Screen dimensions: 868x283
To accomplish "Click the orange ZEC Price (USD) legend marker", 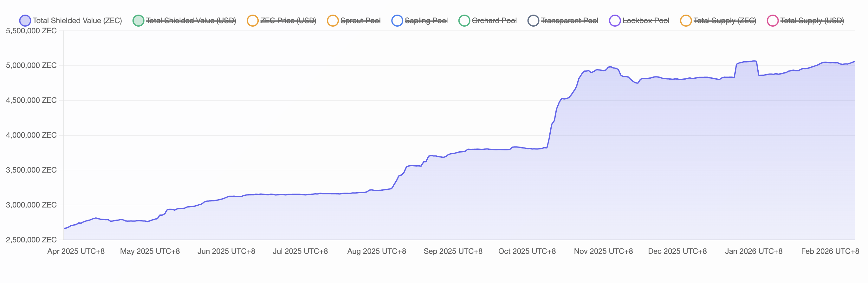I will pos(252,21).
